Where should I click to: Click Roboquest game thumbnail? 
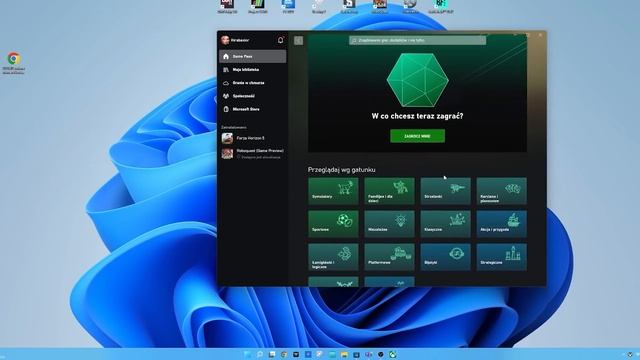pyautogui.click(x=227, y=153)
